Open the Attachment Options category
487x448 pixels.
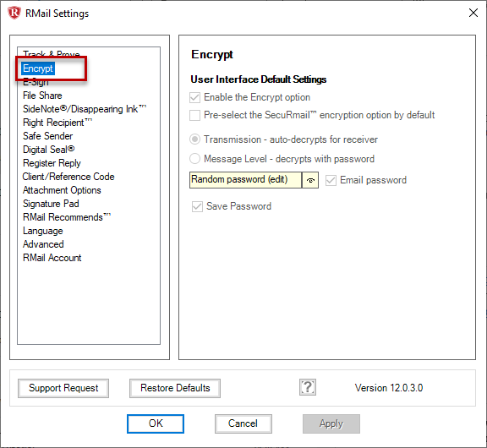(62, 190)
